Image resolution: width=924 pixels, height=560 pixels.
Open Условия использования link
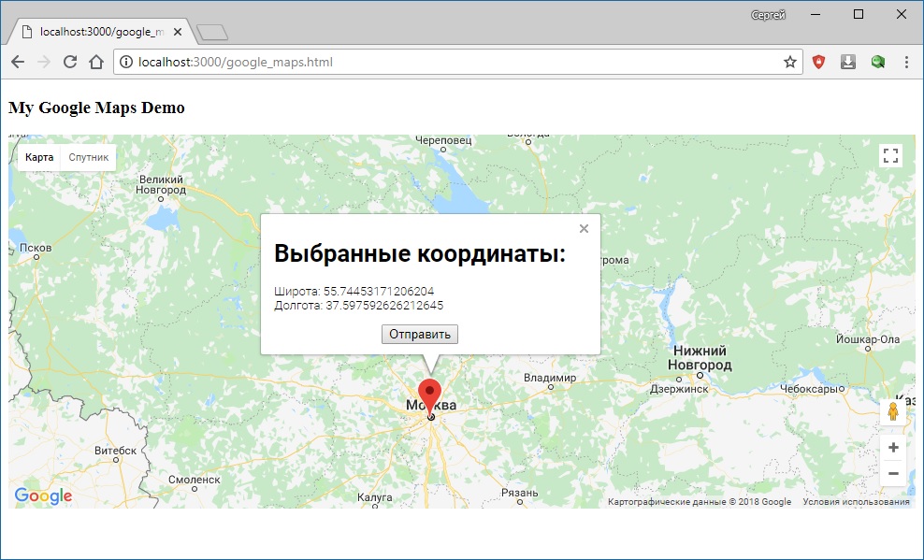(856, 502)
